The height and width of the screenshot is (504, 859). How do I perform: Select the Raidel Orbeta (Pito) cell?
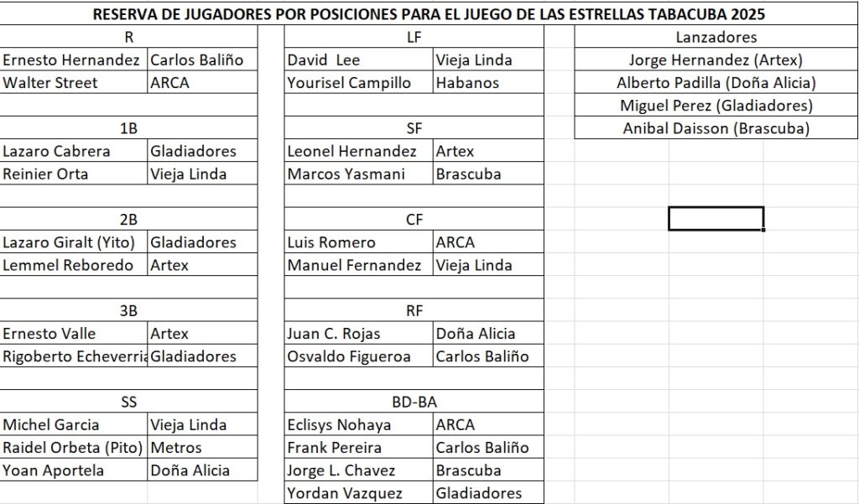coord(72,447)
